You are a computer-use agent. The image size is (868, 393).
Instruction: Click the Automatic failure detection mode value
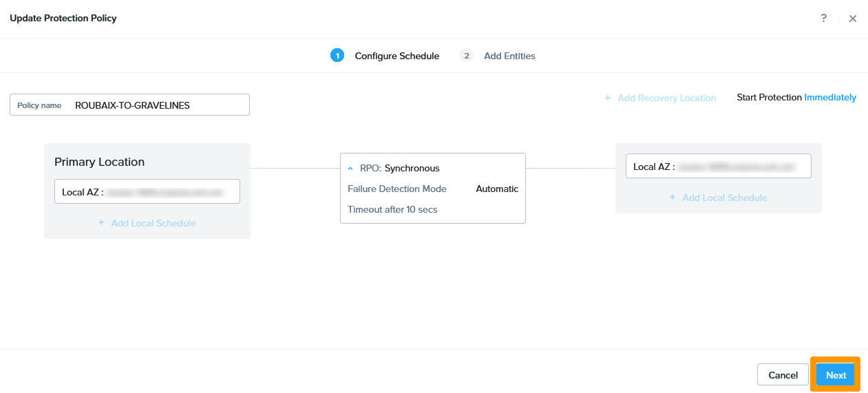(497, 189)
